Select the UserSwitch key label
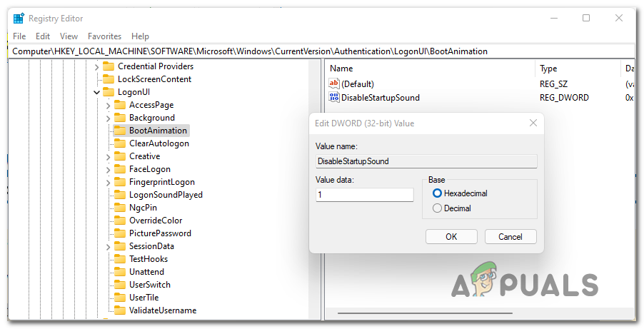This screenshot has width=644, height=329. click(x=149, y=285)
